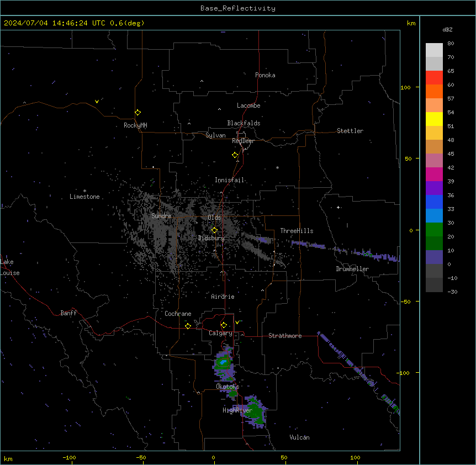Viewport: 476px width, 465px height.
Task: Select the yellow diamond marker below Cochrane
Action: point(188,326)
